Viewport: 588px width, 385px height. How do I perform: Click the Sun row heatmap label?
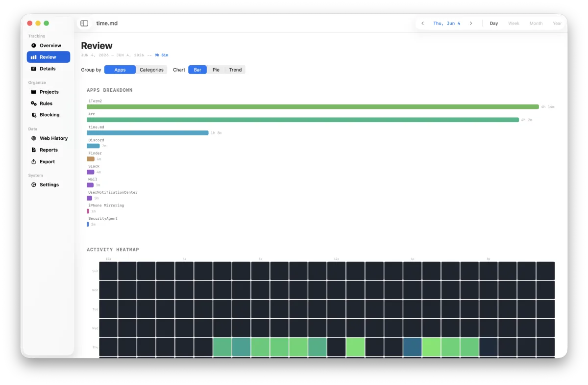coord(95,271)
